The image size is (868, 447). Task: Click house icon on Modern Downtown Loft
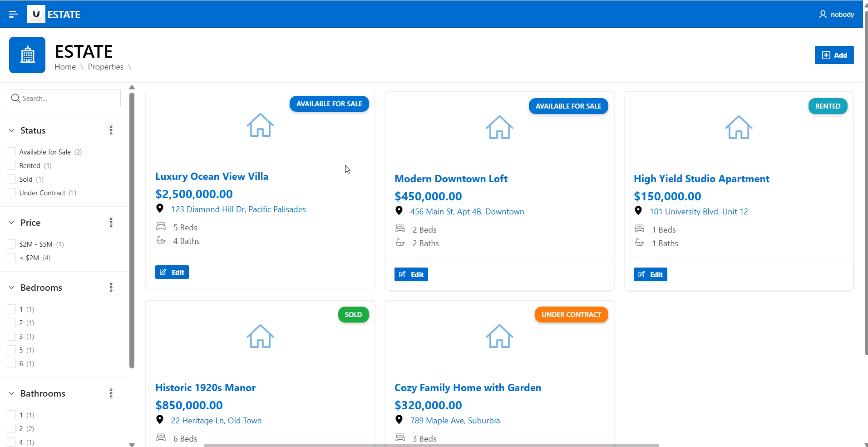coord(499,127)
